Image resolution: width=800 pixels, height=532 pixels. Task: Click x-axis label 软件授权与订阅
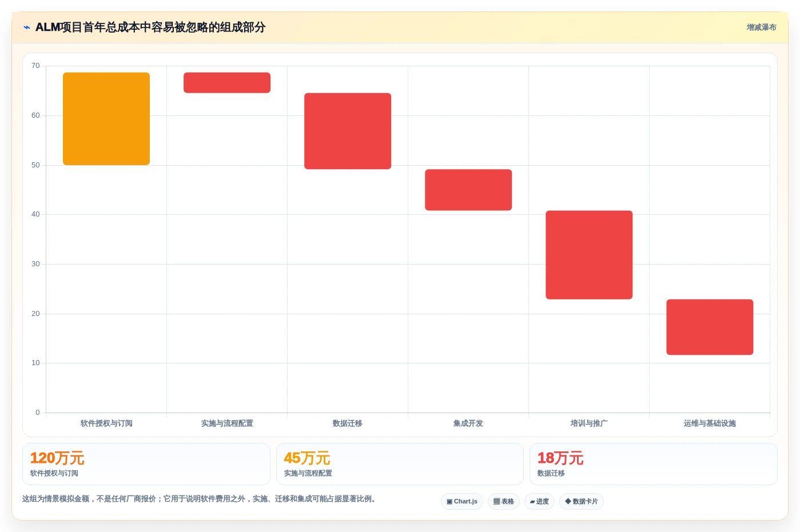106,423
